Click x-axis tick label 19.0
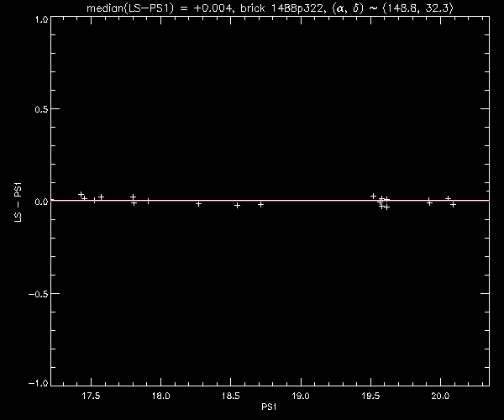Screen dimensions: 504x420 click(301, 396)
